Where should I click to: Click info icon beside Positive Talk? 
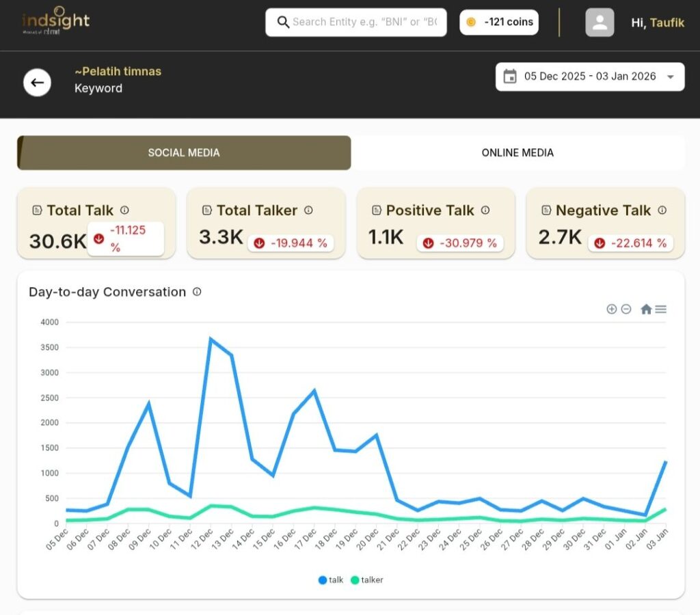(x=485, y=210)
